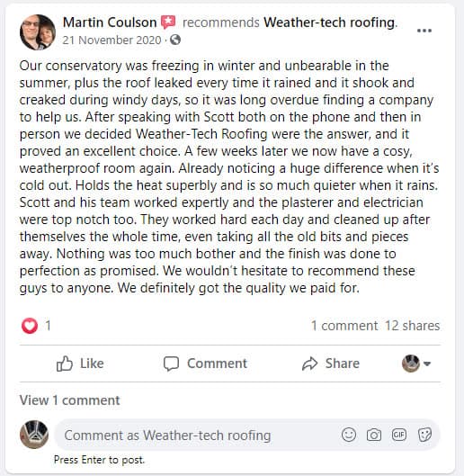Click the red recommendation star badge

click(168, 22)
